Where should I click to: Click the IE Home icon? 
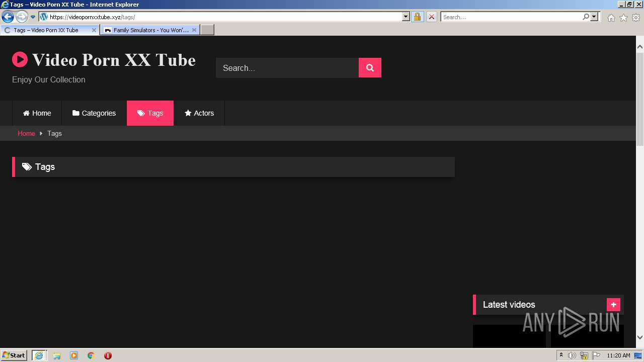point(611,18)
